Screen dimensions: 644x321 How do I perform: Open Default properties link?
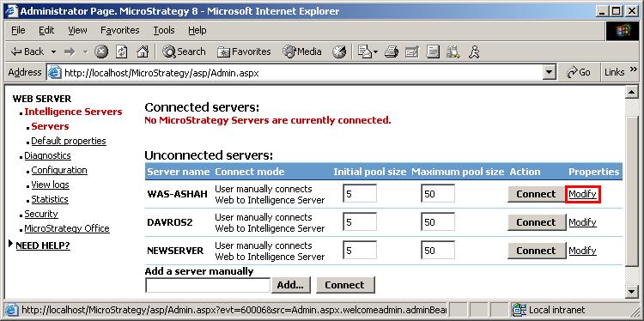tap(69, 141)
